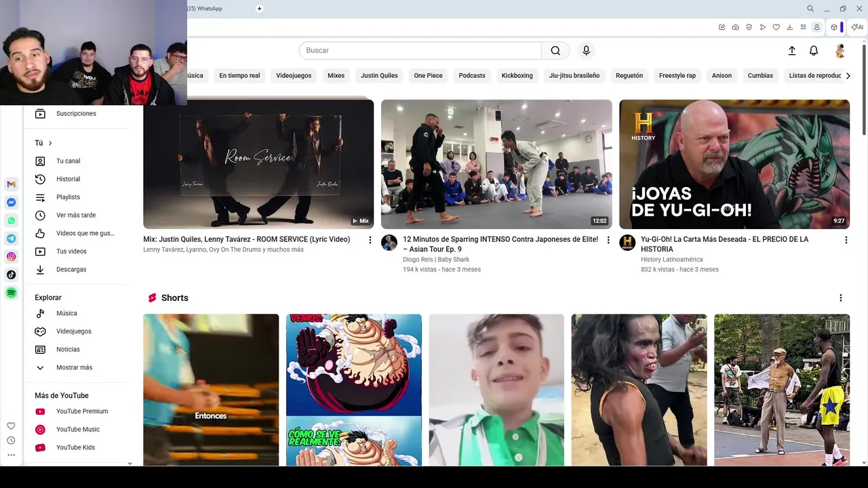
Task: Select the 'Jiu-jitsu brasileño' chip
Action: tap(574, 76)
